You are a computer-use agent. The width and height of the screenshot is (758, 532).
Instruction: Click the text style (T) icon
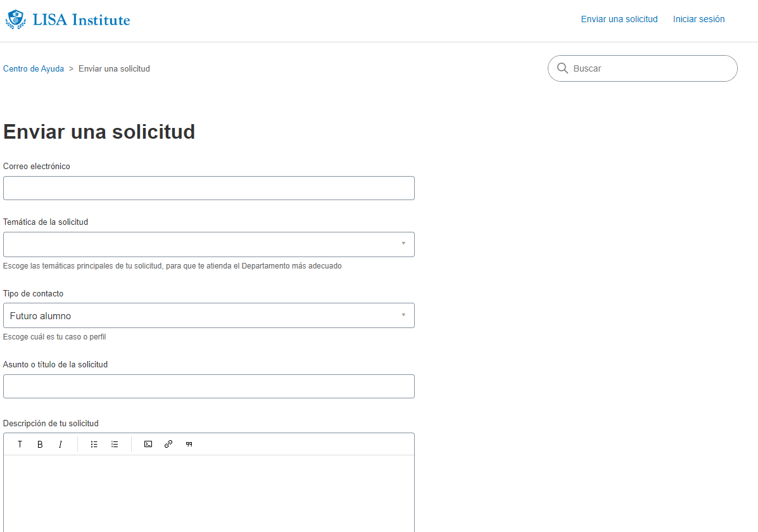[x=20, y=445]
